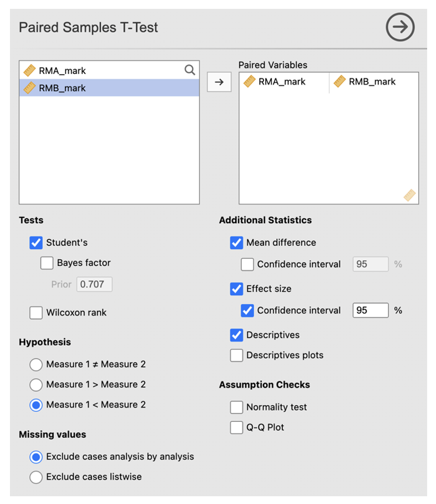Screen dimensions: 436x504
Task: Click ruler icon of paired RMB_mark
Action: [339, 82]
